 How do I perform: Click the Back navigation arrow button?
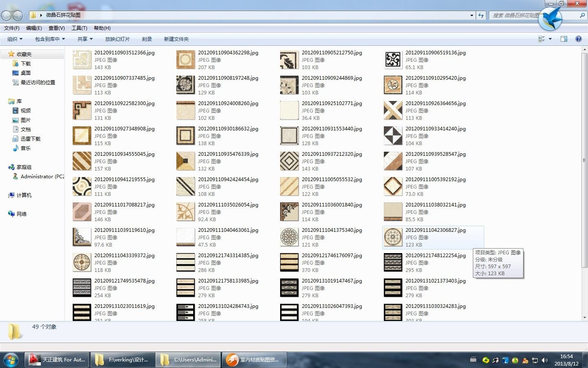tap(6, 16)
